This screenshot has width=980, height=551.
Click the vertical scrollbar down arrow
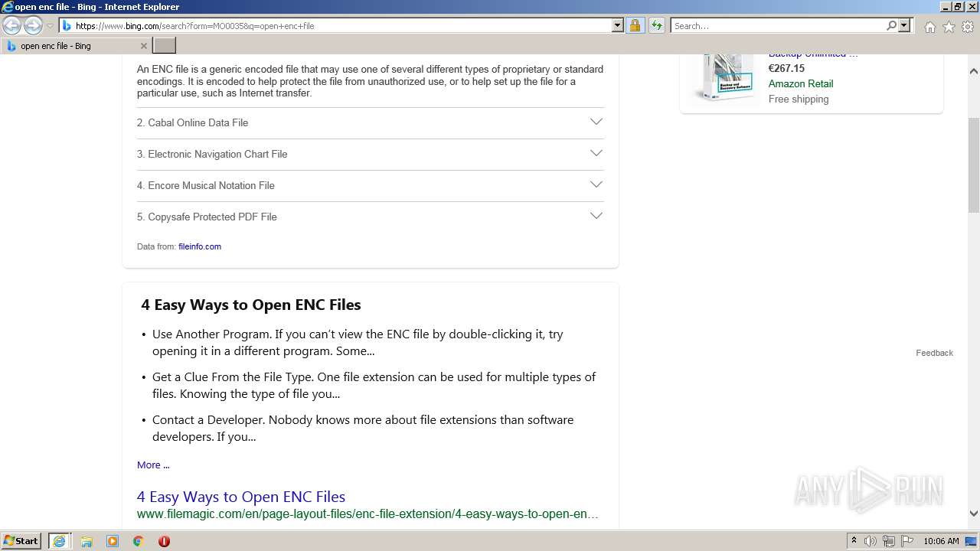tap(974, 514)
